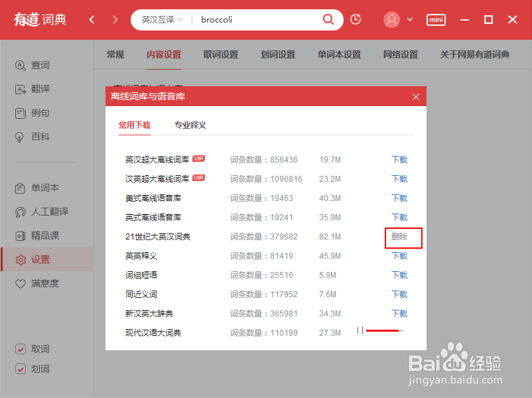The height and width of the screenshot is (398, 532).
Task: Click the 有道词典 logo
Action: pos(40,20)
